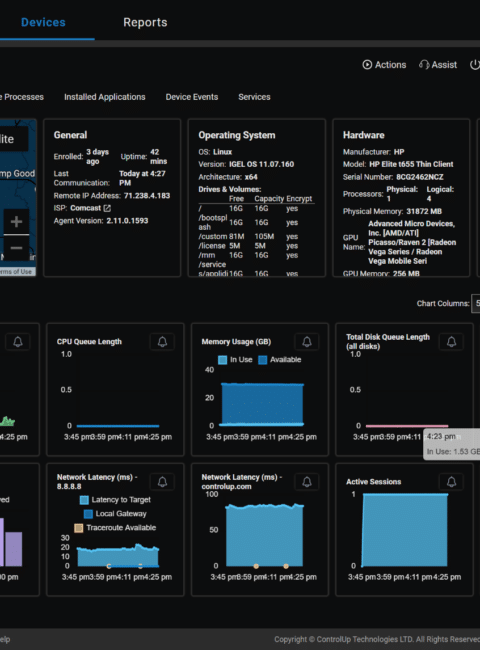Click the Hardware panel heading
This screenshot has width=480, height=650.
(x=364, y=135)
